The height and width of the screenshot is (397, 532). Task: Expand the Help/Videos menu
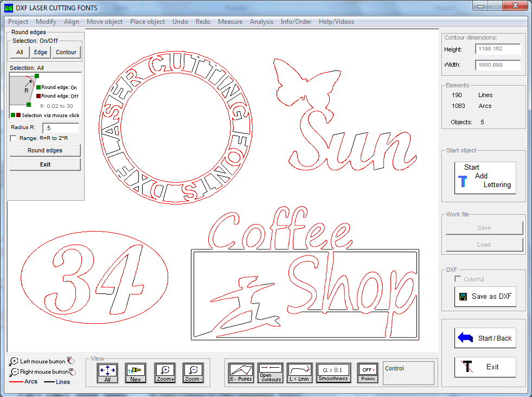[x=336, y=22]
